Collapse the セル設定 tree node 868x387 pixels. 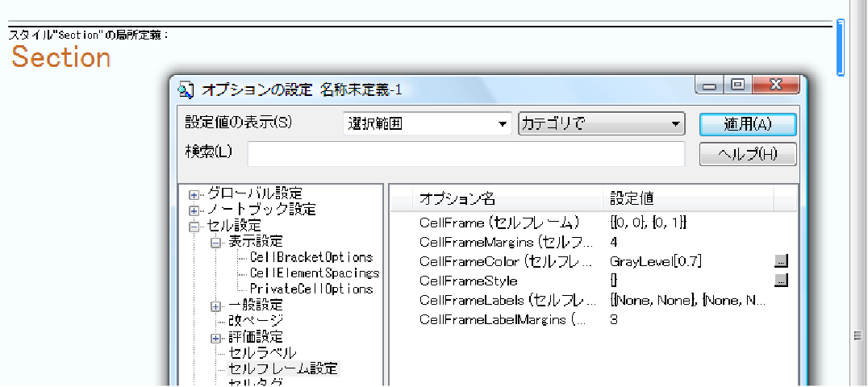tap(194, 227)
